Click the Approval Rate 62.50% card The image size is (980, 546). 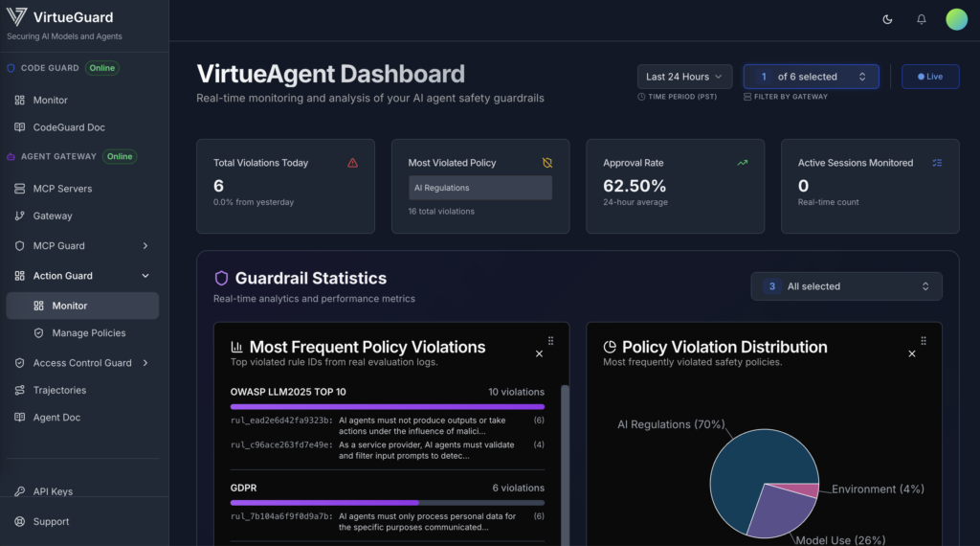[675, 187]
